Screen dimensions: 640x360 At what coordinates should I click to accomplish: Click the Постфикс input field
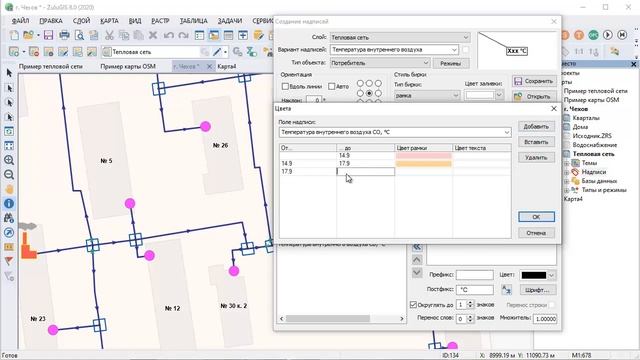[x=475, y=289]
